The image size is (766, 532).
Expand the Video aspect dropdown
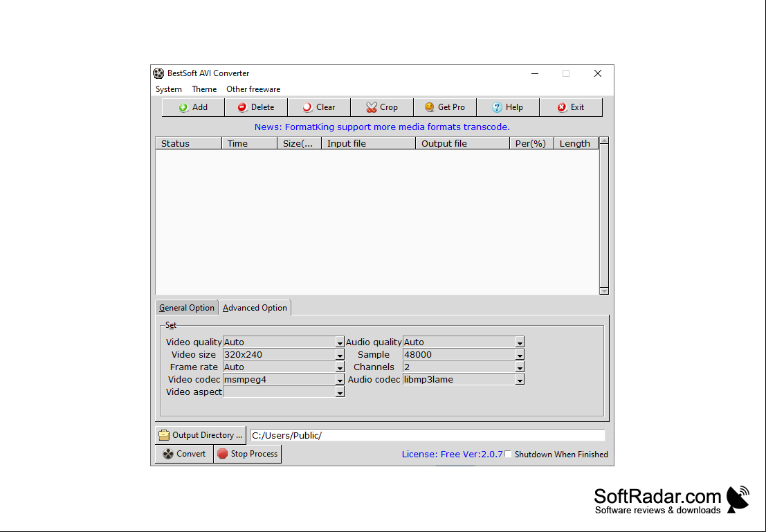coord(340,392)
